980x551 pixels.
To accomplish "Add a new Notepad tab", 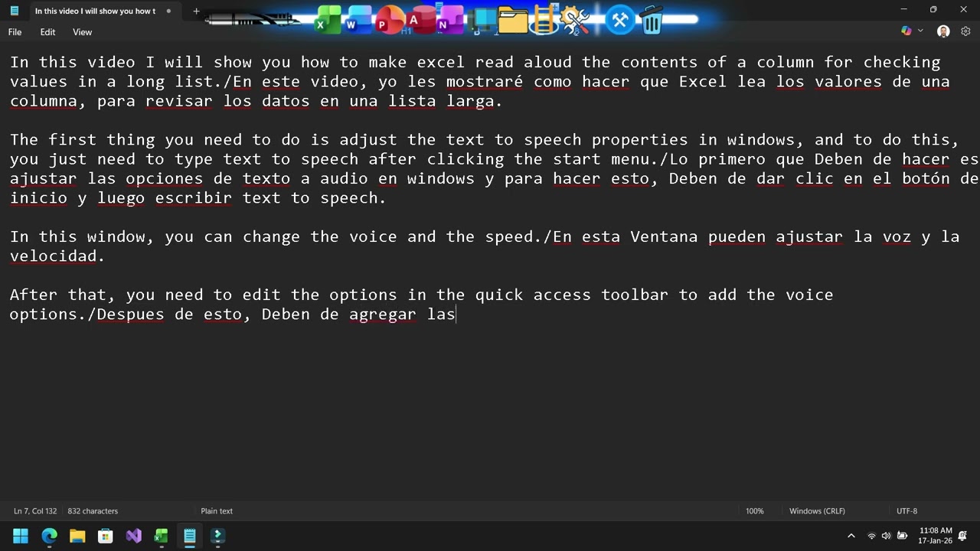I will coord(196,11).
